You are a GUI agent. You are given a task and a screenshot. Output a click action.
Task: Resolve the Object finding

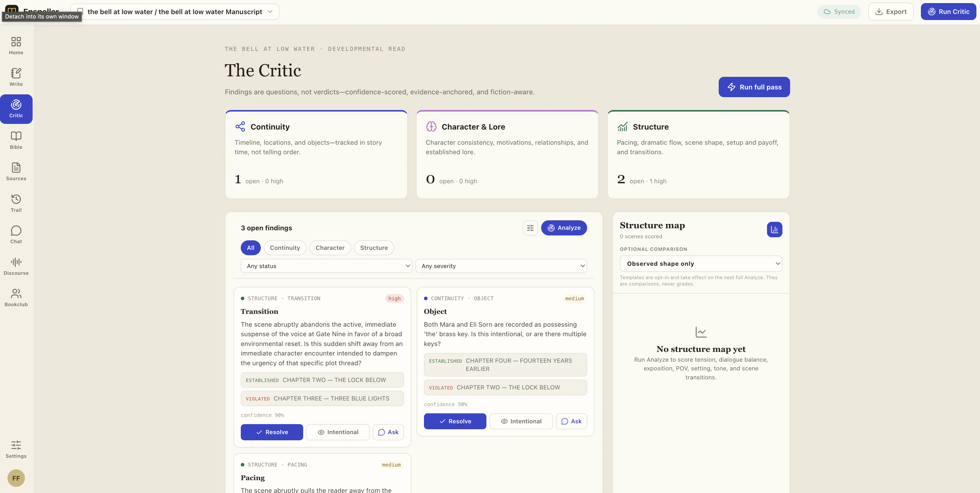(455, 422)
